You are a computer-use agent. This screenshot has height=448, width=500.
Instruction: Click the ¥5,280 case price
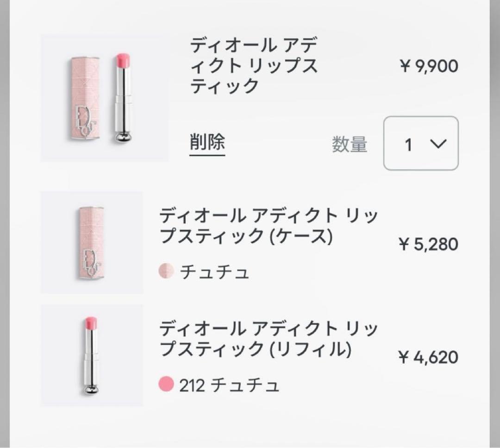(428, 244)
